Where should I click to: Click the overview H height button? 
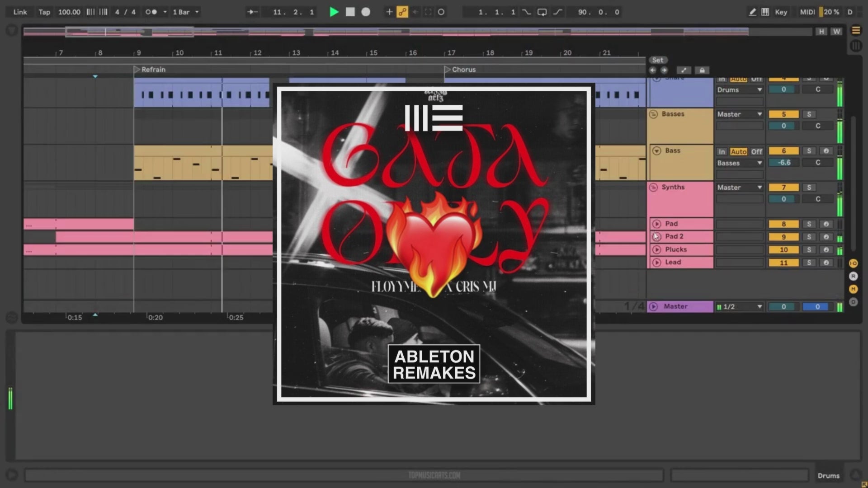point(821,31)
